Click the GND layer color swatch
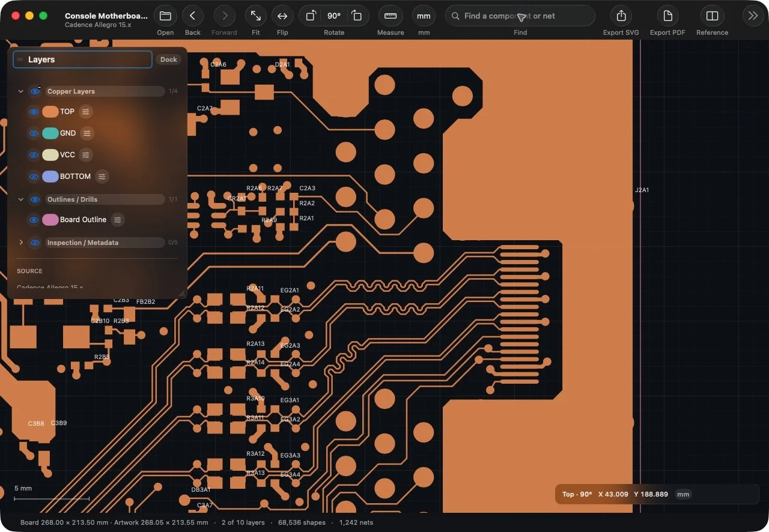This screenshot has width=769, height=532. [x=50, y=133]
